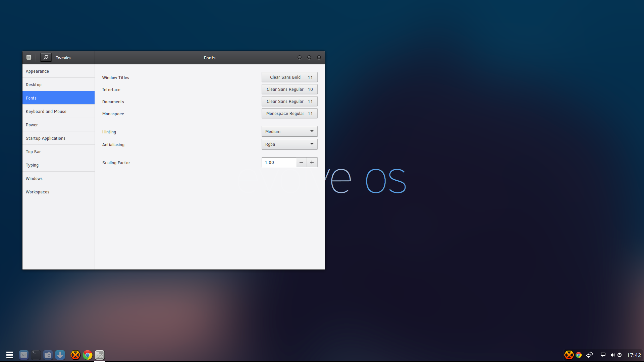Click the Scaling Factor value field
This screenshot has height=362, width=644.
[279, 162]
